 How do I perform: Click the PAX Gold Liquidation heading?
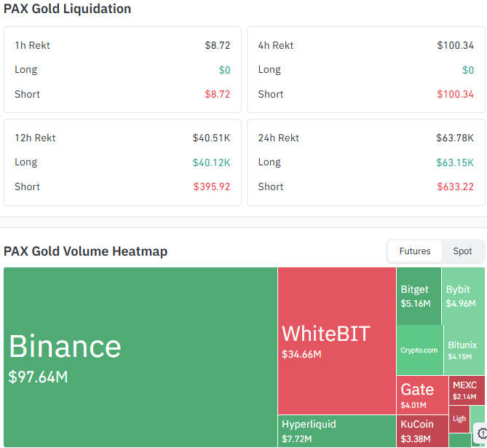pos(68,9)
